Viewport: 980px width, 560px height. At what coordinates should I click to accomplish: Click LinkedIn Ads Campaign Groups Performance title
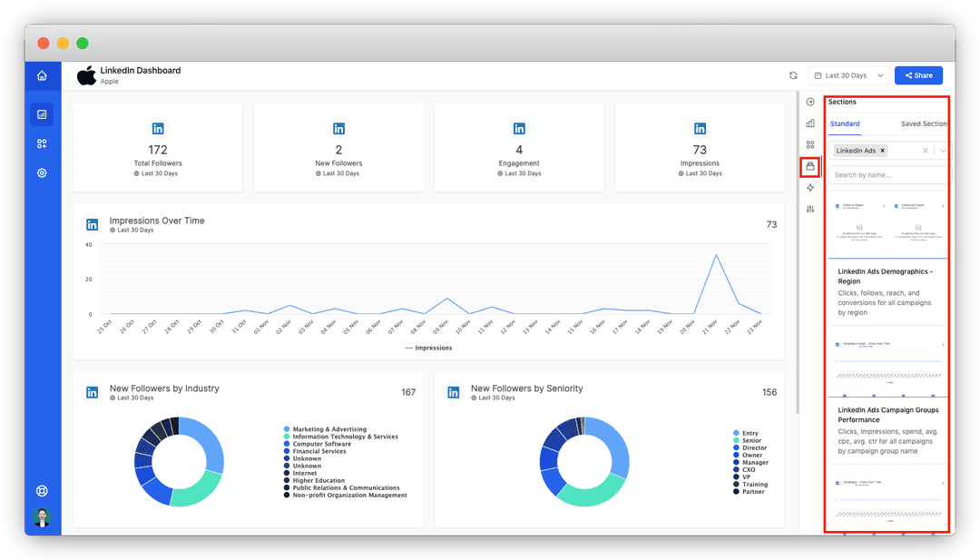(888, 415)
